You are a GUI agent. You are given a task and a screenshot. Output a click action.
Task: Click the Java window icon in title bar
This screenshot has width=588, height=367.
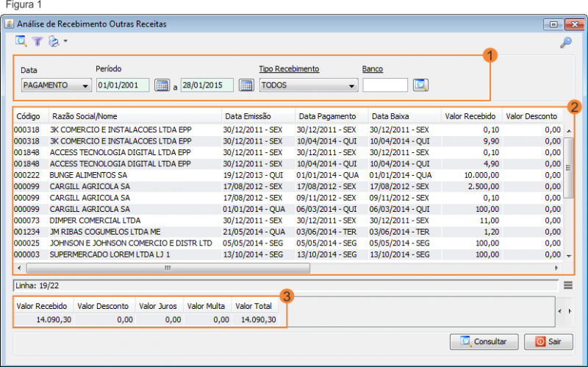coord(9,24)
